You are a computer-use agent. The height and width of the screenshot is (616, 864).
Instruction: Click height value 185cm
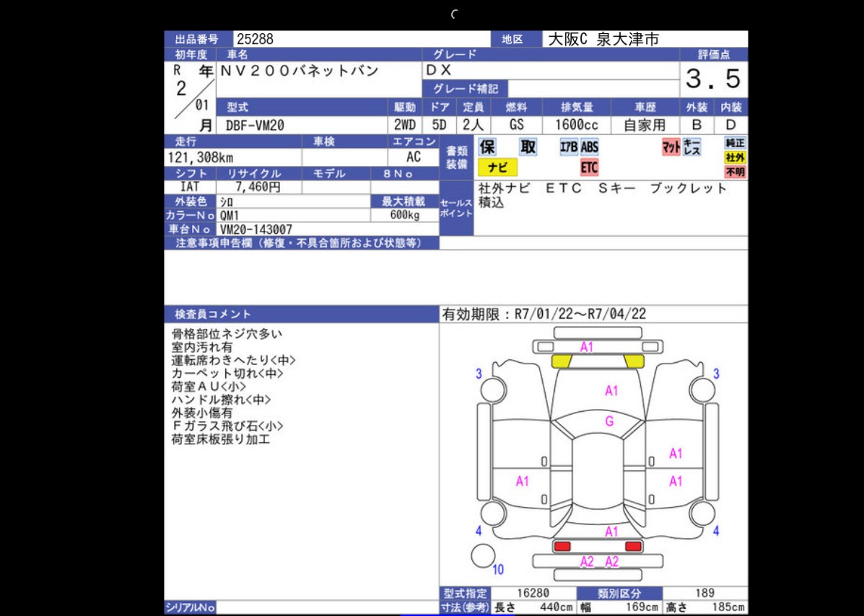pos(728,608)
